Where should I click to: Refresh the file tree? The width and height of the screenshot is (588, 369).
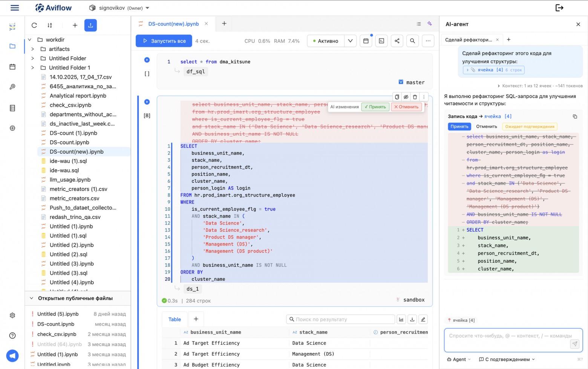coord(34,25)
